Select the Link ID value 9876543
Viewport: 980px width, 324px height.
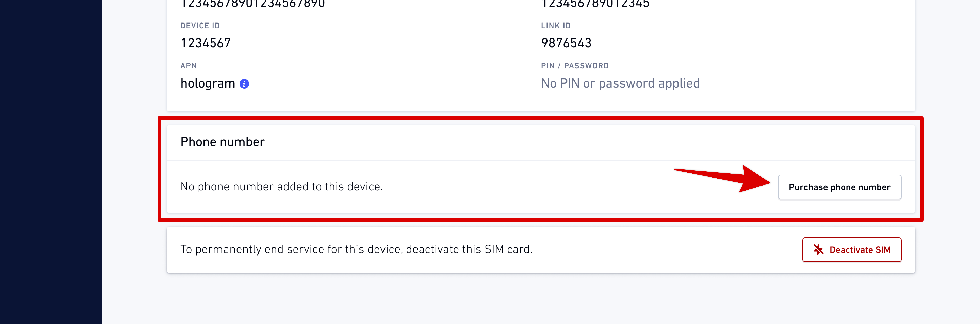pyautogui.click(x=566, y=43)
